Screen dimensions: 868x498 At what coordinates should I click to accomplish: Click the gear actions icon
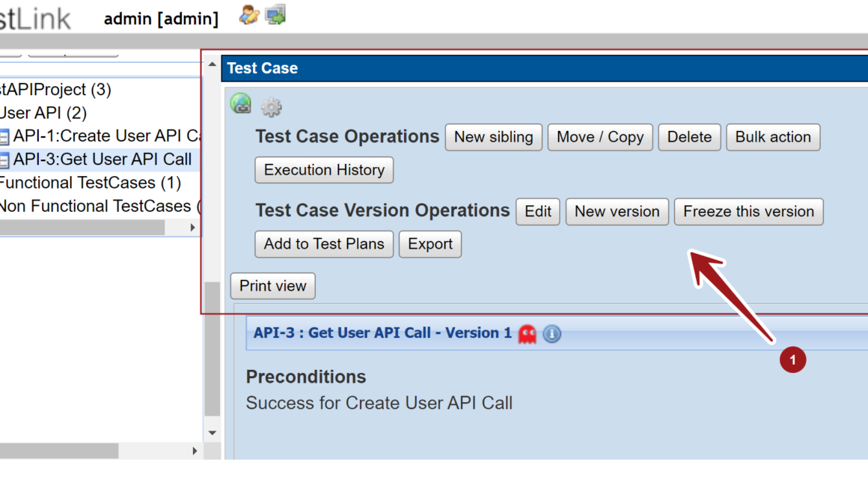[x=271, y=108]
